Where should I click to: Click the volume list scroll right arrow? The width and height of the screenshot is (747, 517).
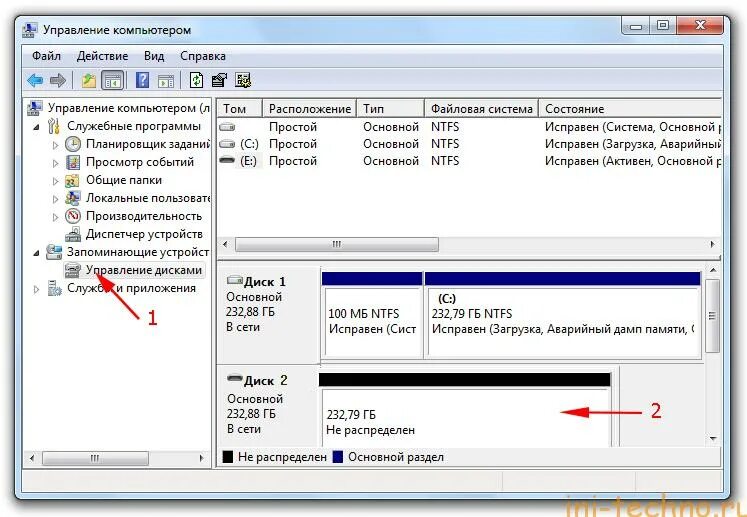point(712,244)
